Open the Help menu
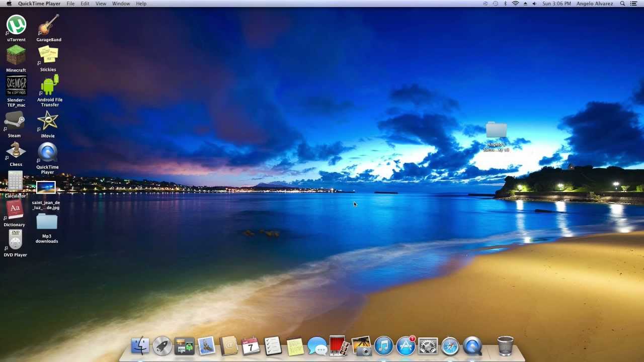 click(141, 4)
